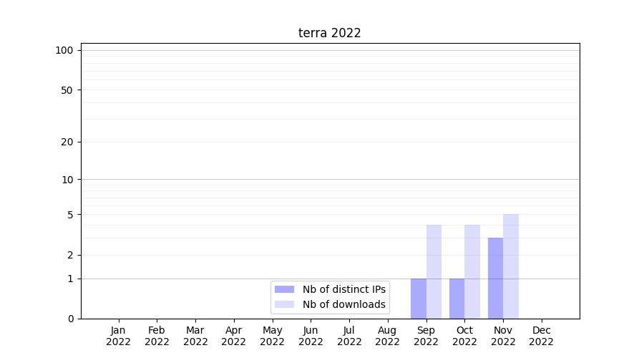This screenshot has height=358, width=644.
Task: Click the 'Nb of distinct IPs' legend label
Action: pyautogui.click(x=343, y=289)
